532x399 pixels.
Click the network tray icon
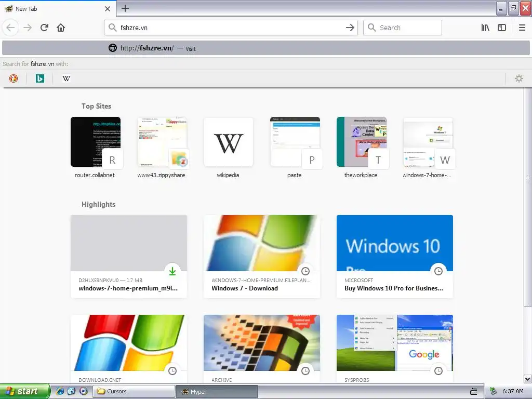click(493, 391)
